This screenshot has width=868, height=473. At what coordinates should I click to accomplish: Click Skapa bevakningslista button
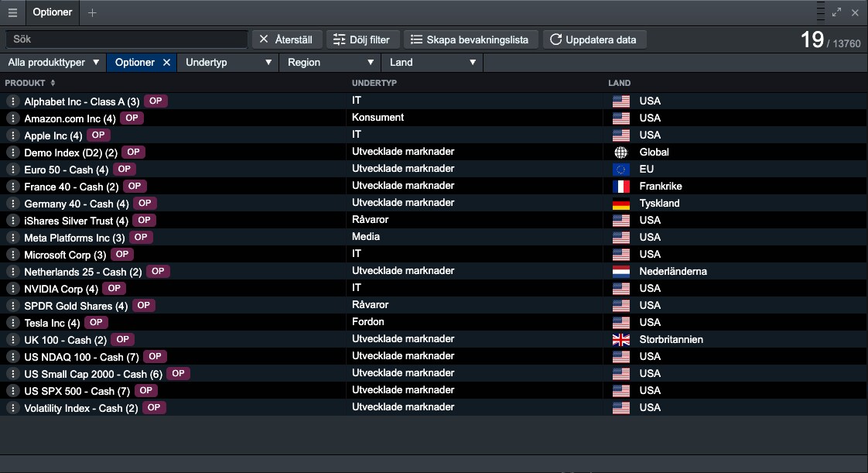point(470,39)
